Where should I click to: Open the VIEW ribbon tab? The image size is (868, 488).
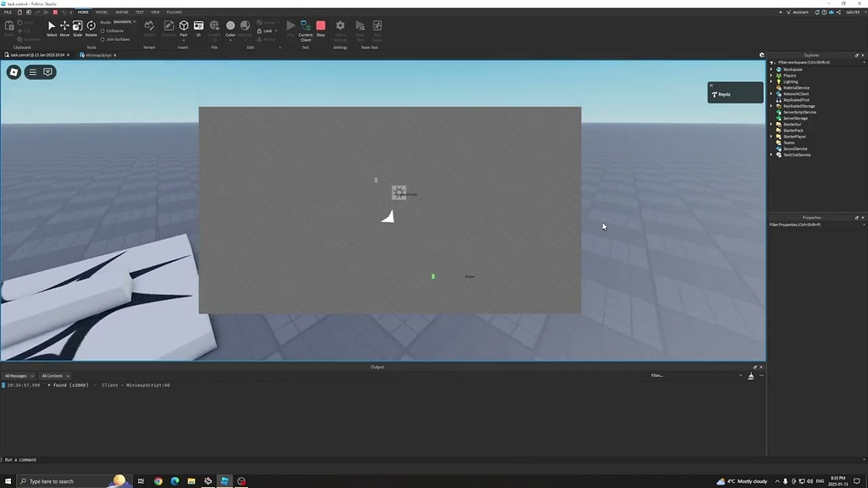[x=155, y=13]
